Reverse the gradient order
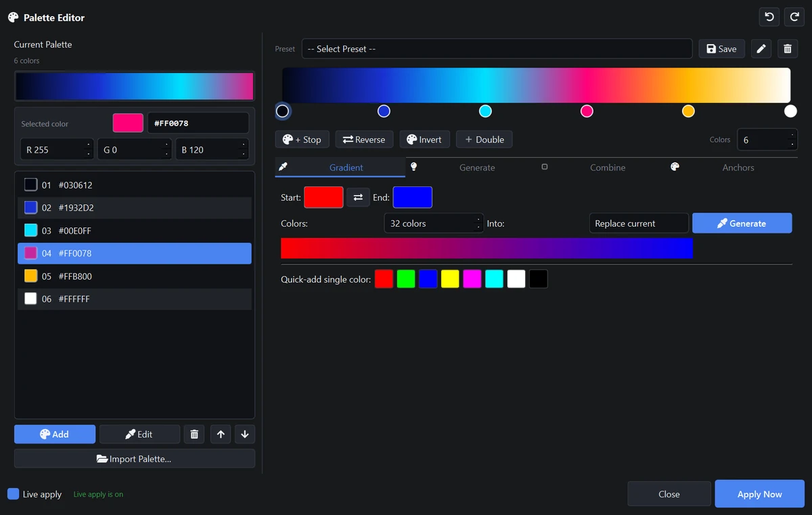This screenshot has height=515, width=812. tap(364, 139)
